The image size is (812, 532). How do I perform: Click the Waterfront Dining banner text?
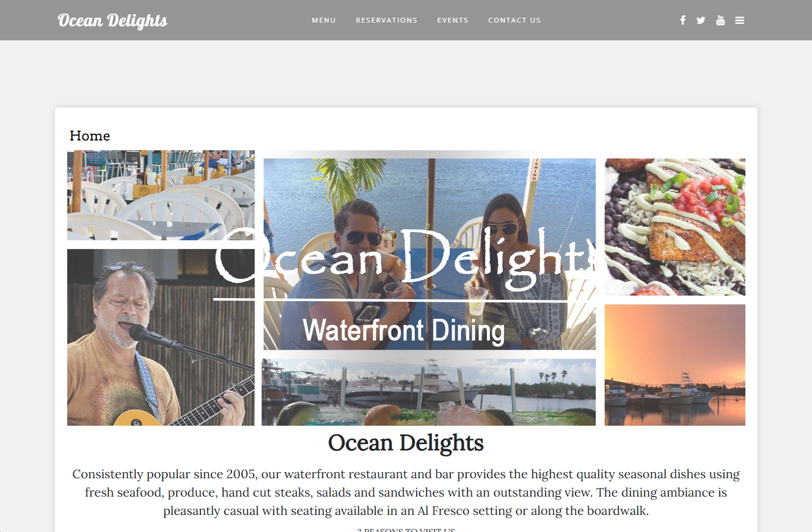(404, 330)
